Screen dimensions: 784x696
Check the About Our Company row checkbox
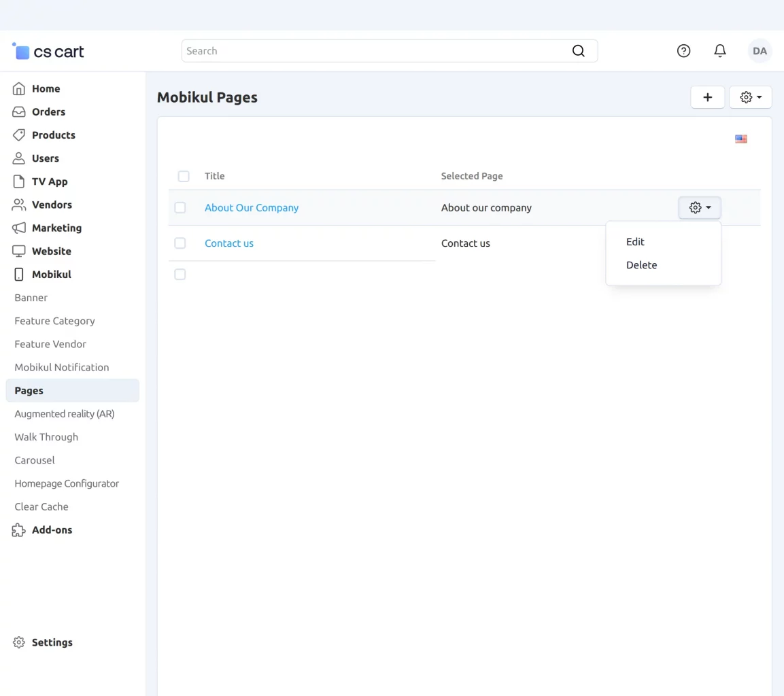tap(180, 208)
